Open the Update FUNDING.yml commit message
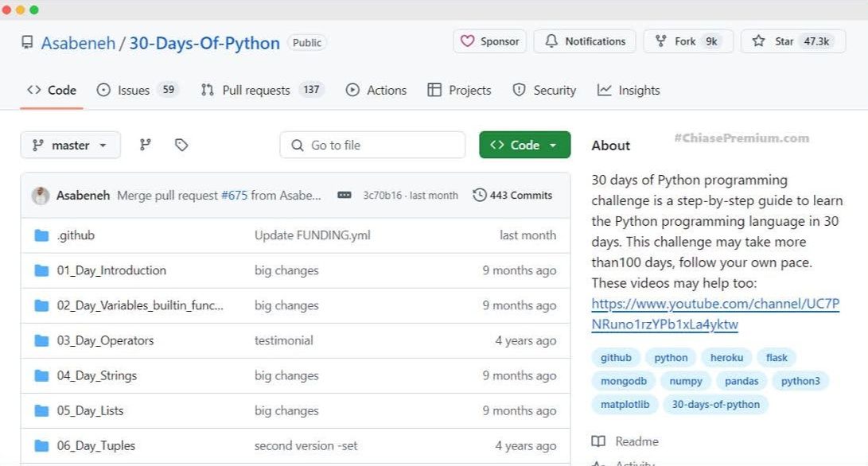This screenshot has height=466, width=868. click(312, 235)
